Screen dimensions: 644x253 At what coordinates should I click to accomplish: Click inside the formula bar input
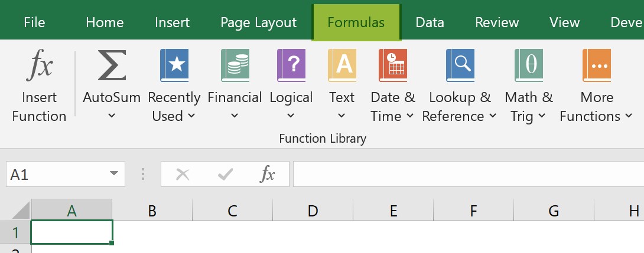pos(468,175)
